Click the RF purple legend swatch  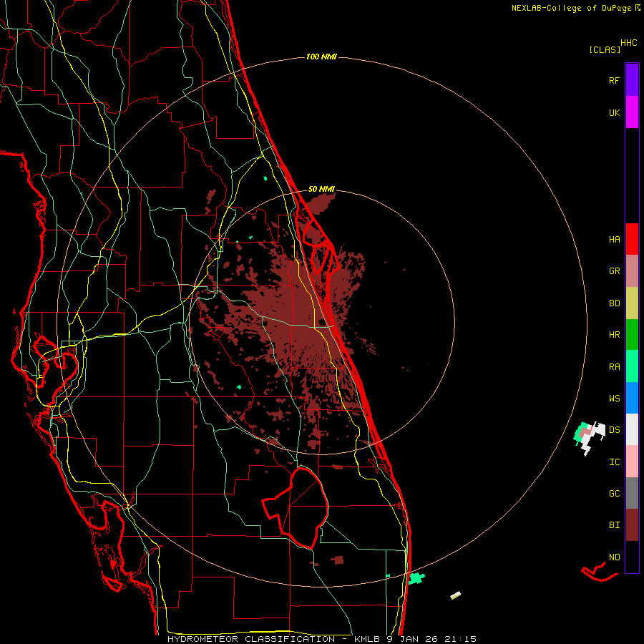(x=632, y=79)
